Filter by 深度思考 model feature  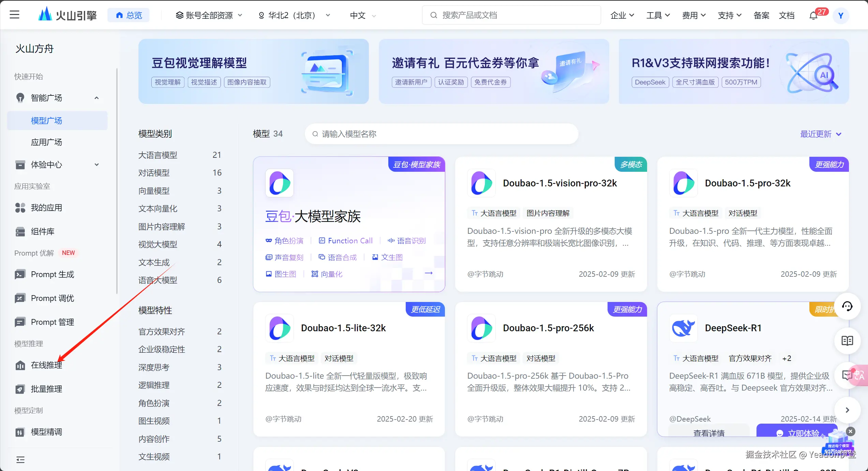[154, 367]
